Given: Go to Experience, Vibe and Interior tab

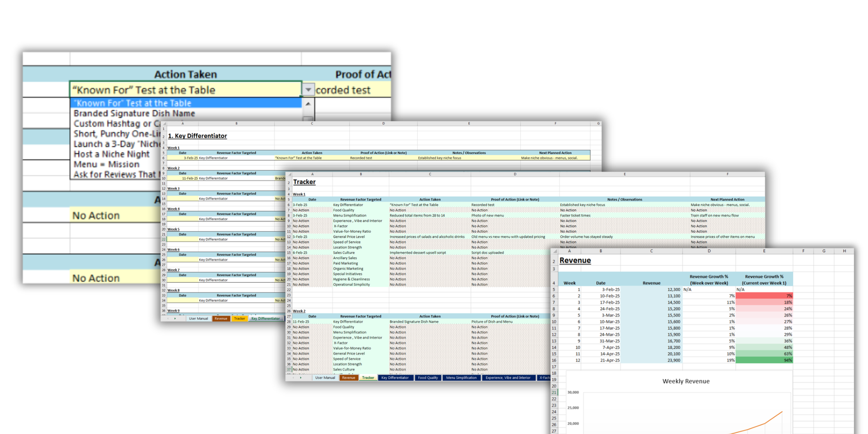Looking at the screenshot, I should point(508,378).
